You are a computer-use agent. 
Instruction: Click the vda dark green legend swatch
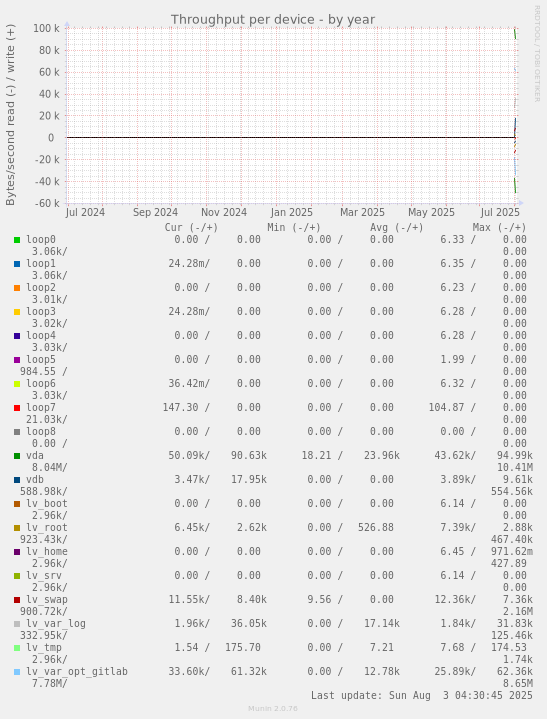point(17,456)
